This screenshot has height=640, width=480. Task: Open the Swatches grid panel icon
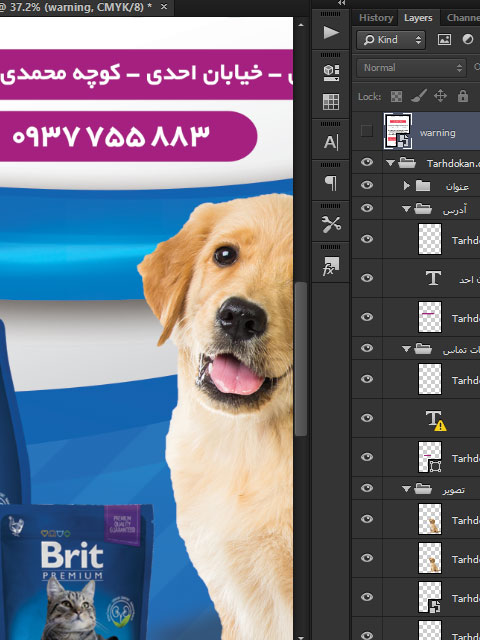point(331,102)
